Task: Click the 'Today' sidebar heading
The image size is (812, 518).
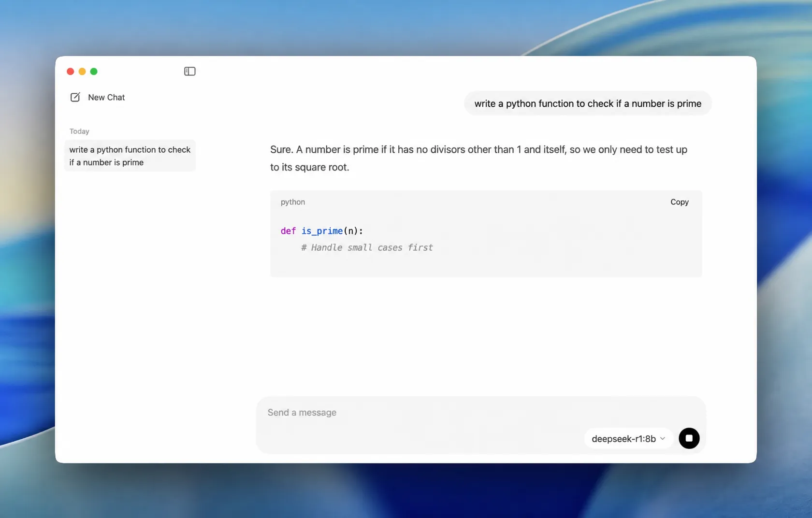Action: [79, 131]
